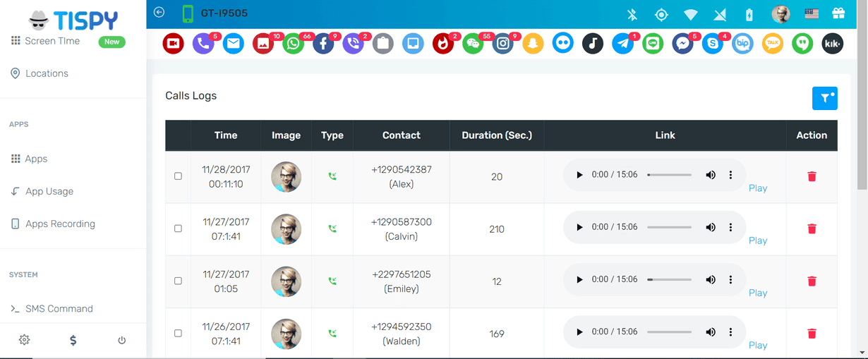Viewport: 868px width, 359px height.
Task: Open the Skype icon
Action: tap(713, 44)
